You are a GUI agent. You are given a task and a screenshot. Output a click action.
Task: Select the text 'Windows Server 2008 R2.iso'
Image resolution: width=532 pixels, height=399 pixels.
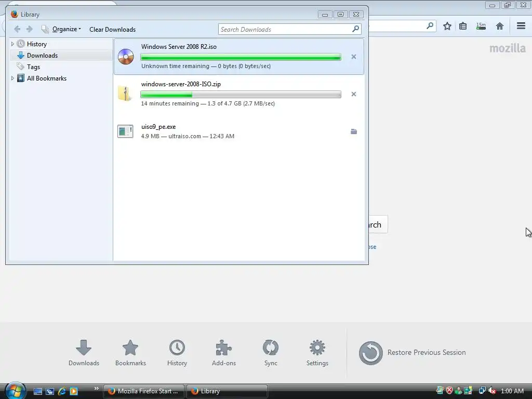[x=179, y=47]
